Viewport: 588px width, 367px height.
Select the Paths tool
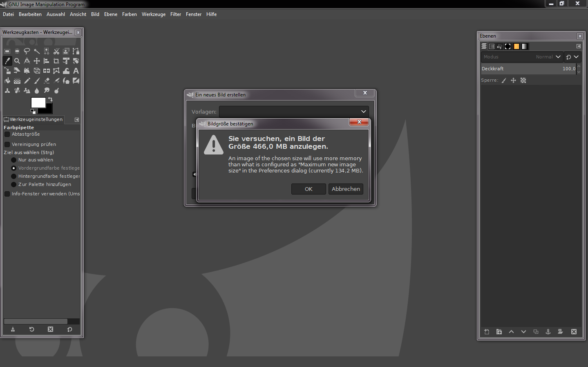coord(76,51)
